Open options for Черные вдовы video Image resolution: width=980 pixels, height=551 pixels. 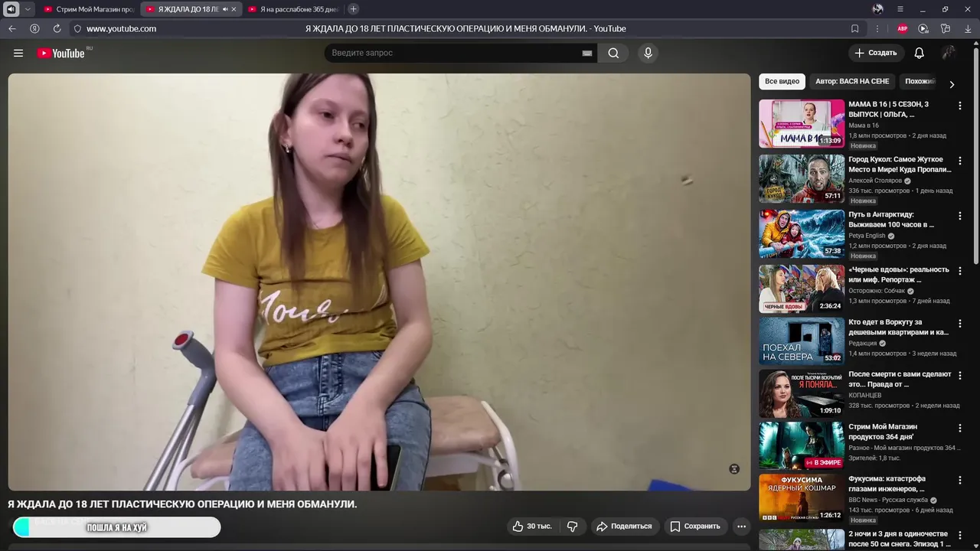tap(959, 271)
